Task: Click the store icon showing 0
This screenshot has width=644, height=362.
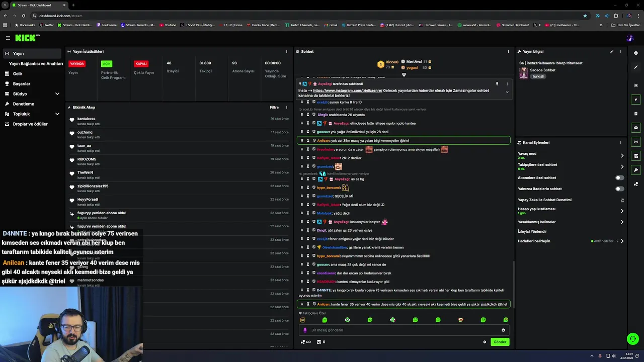Action: (x=320, y=342)
